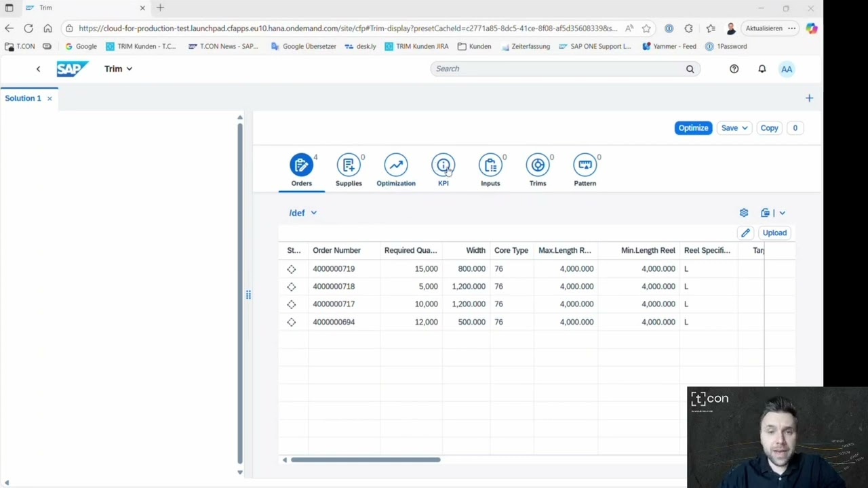Open the table settings gear
The height and width of the screenshot is (488, 868).
click(x=743, y=212)
